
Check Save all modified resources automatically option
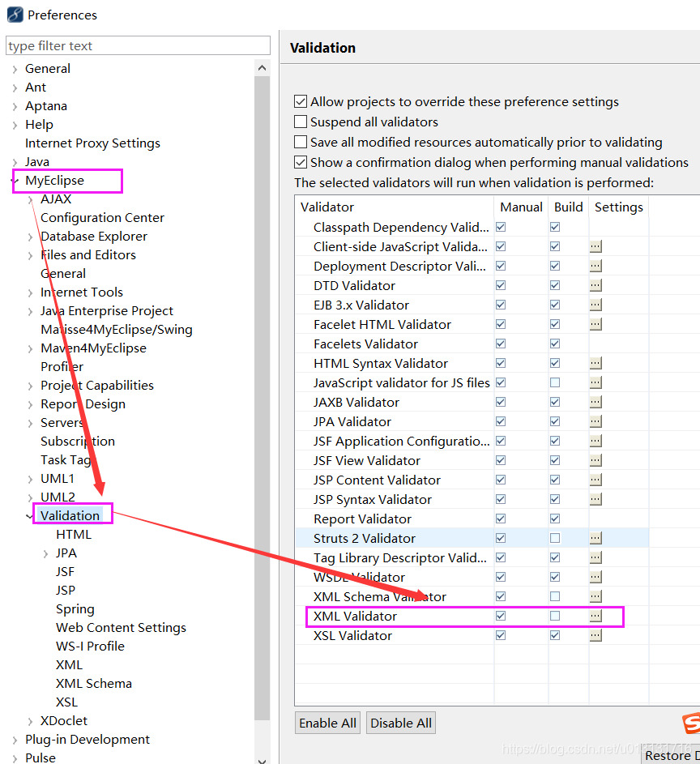[301, 143]
